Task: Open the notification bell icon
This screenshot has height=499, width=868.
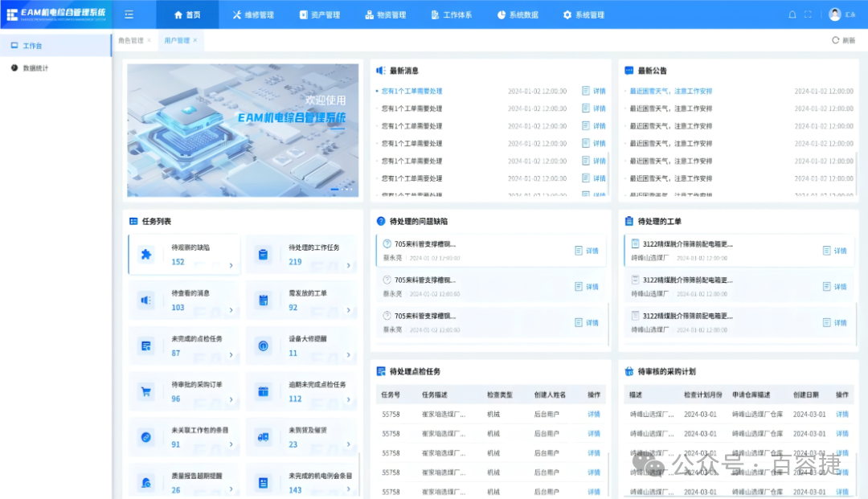Action: (x=792, y=14)
